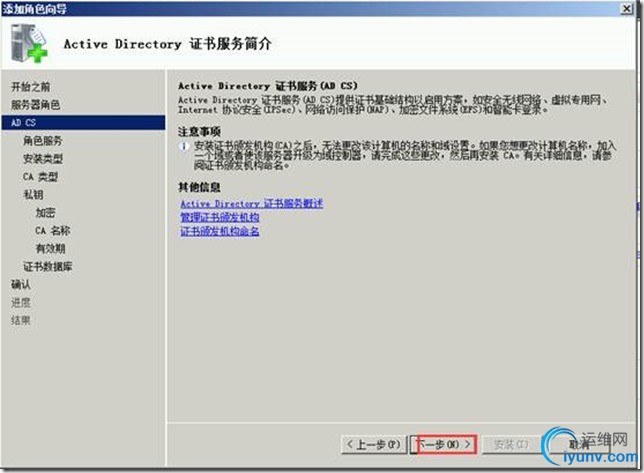Select 加密 step in sidebar
Screen dimensions: 644x473
click(45, 213)
